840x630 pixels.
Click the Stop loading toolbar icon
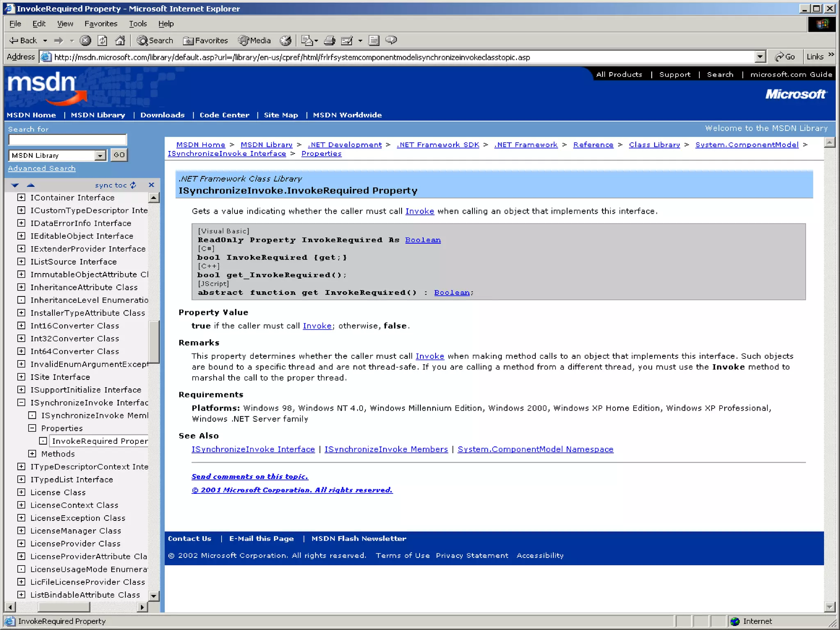click(x=85, y=40)
